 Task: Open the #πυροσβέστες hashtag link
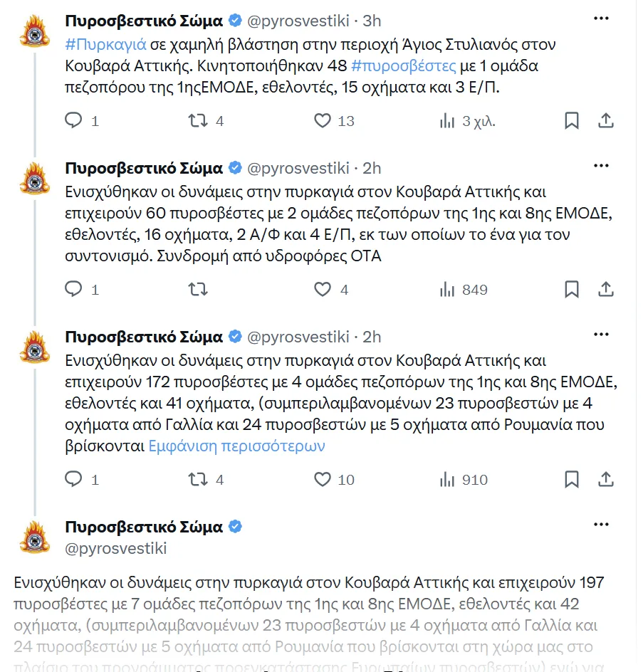pos(403,66)
